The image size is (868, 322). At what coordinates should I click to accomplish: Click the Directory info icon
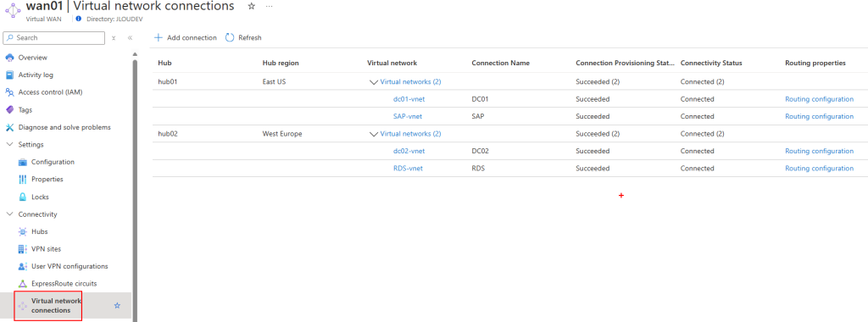coord(79,19)
